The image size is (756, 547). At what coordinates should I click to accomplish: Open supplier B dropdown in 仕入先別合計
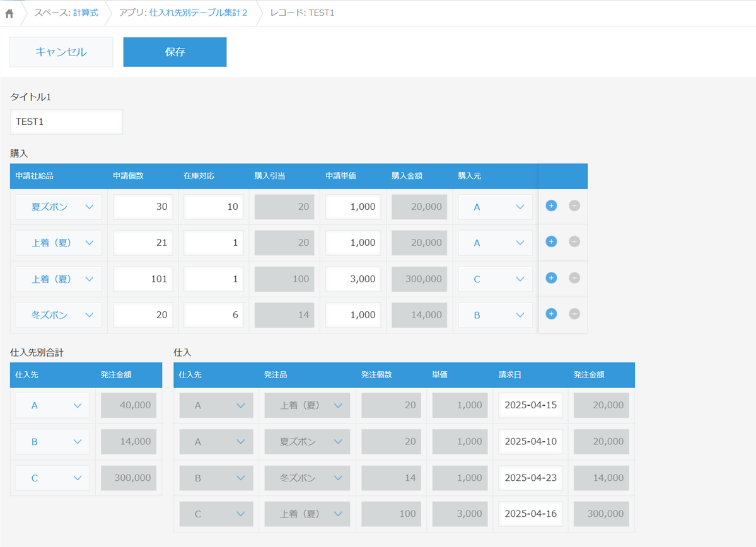[x=52, y=442]
